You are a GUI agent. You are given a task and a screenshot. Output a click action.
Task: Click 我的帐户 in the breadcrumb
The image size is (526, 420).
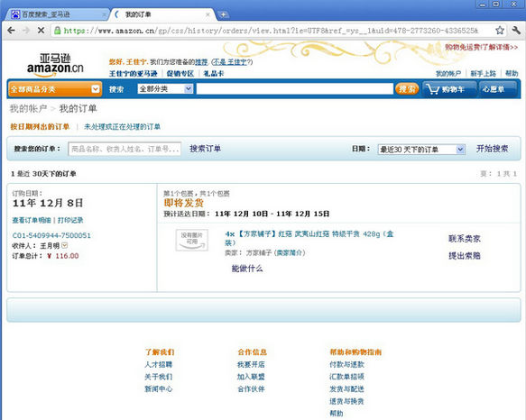coord(28,108)
